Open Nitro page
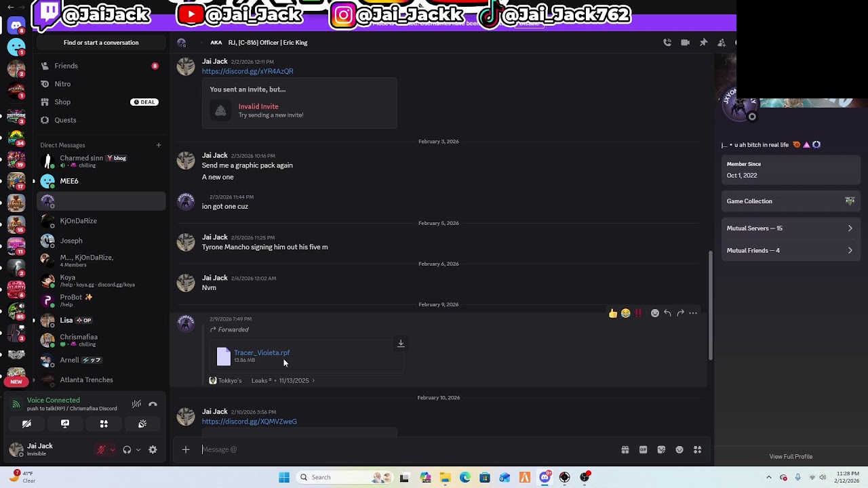 click(x=101, y=84)
